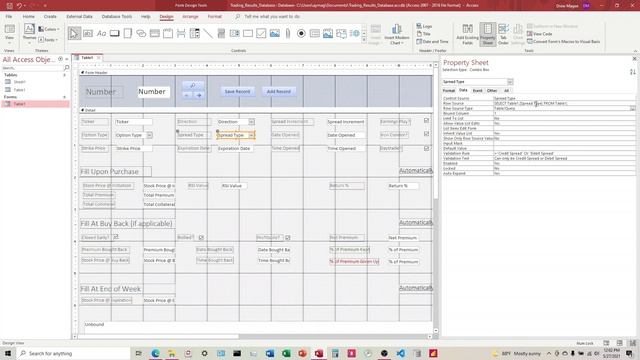Screen dimensions: 640x360
Task: Toggle the checkbox beside the third buy-back label
Action: pyautogui.click(x=287, y=237)
